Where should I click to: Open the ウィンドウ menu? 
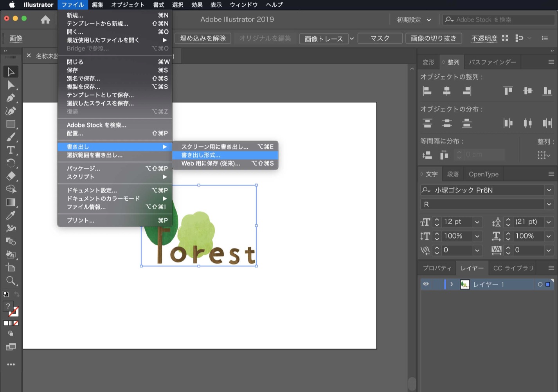(244, 5)
